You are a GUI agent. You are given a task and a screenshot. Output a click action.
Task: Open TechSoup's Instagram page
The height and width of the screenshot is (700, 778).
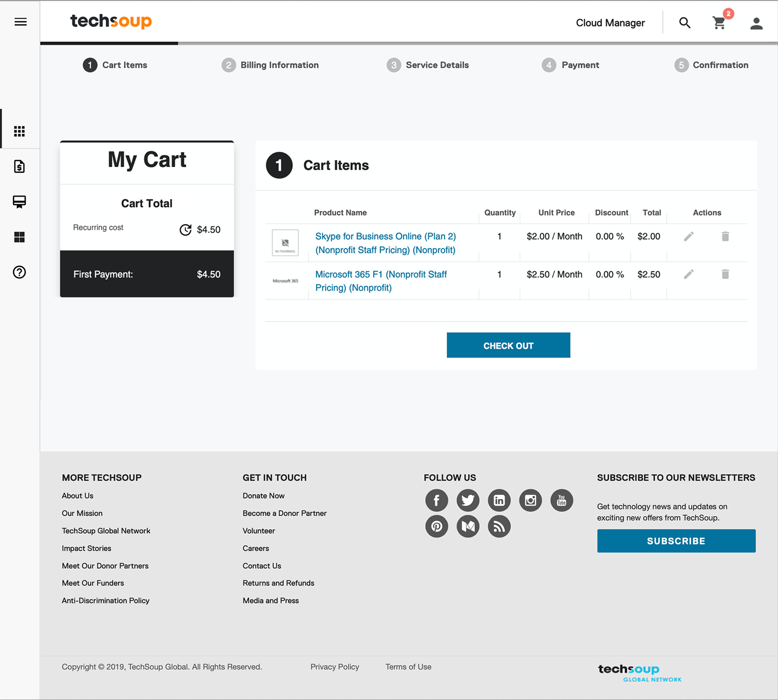point(531,500)
